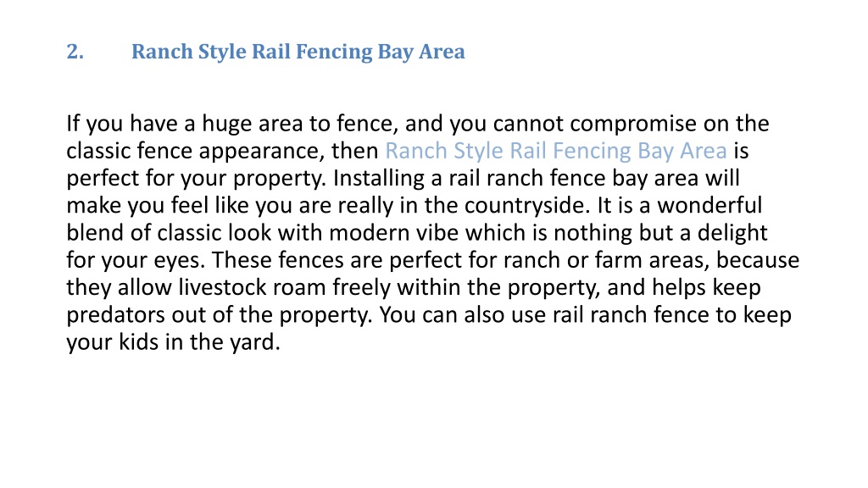The height and width of the screenshot is (488, 868).
Task: Click the blue slide heading title
Action: (x=298, y=52)
